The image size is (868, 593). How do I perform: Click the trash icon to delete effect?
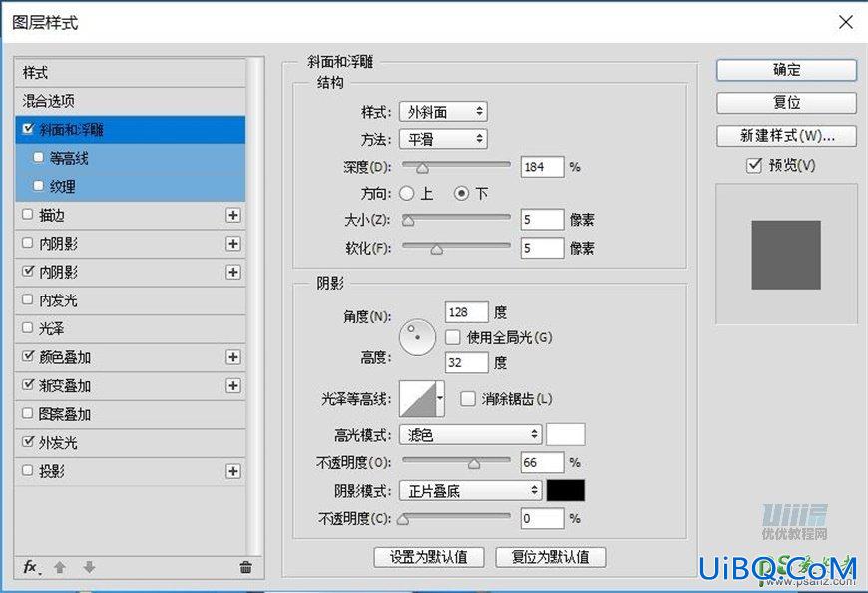[245, 567]
